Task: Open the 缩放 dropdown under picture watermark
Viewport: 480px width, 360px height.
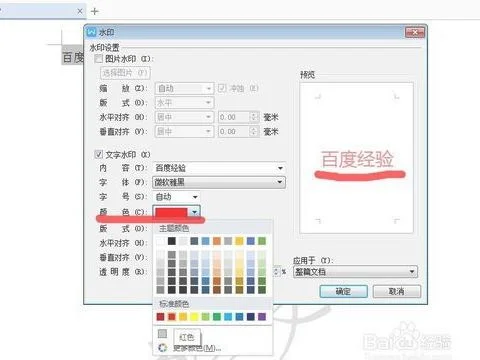Action: point(184,88)
